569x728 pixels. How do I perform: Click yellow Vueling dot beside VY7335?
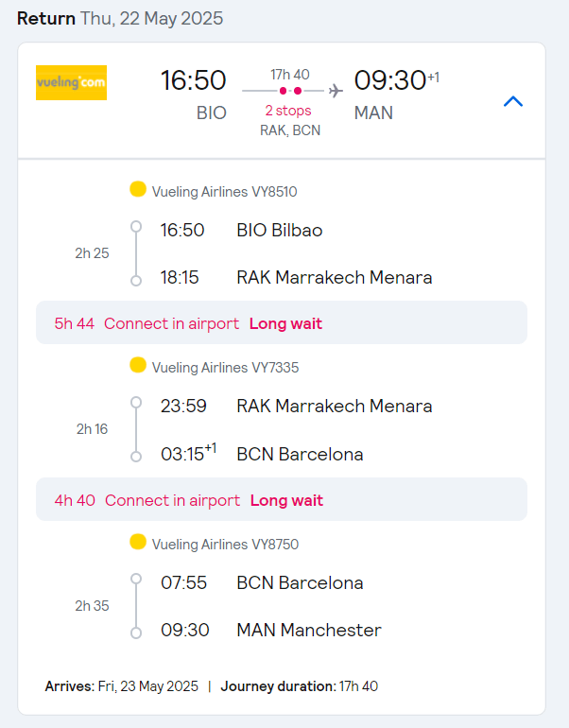click(138, 365)
